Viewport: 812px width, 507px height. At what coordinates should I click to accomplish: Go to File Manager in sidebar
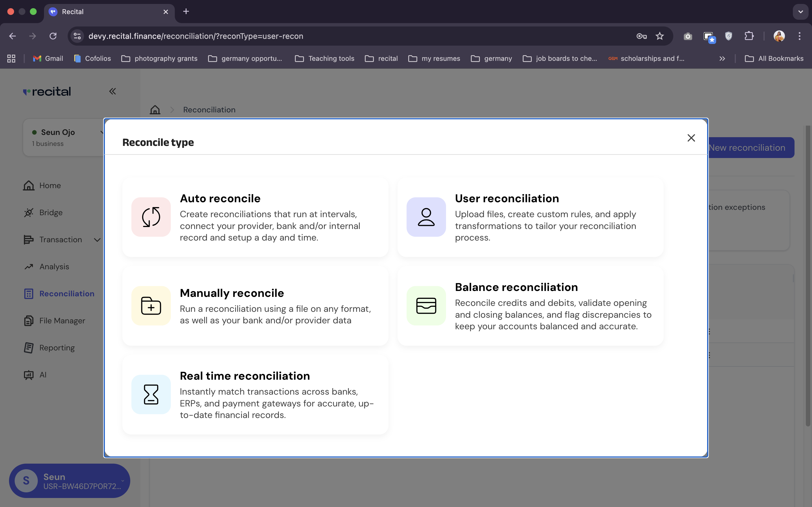tap(62, 321)
